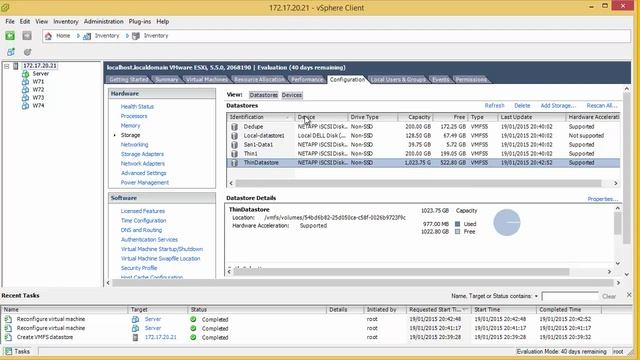
Task: Click the Create VMFS datastore task icon
Action: click(x=8, y=337)
